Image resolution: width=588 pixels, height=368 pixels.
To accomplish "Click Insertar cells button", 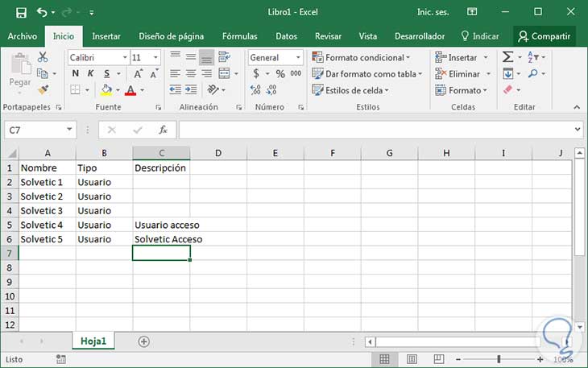I will (x=457, y=58).
